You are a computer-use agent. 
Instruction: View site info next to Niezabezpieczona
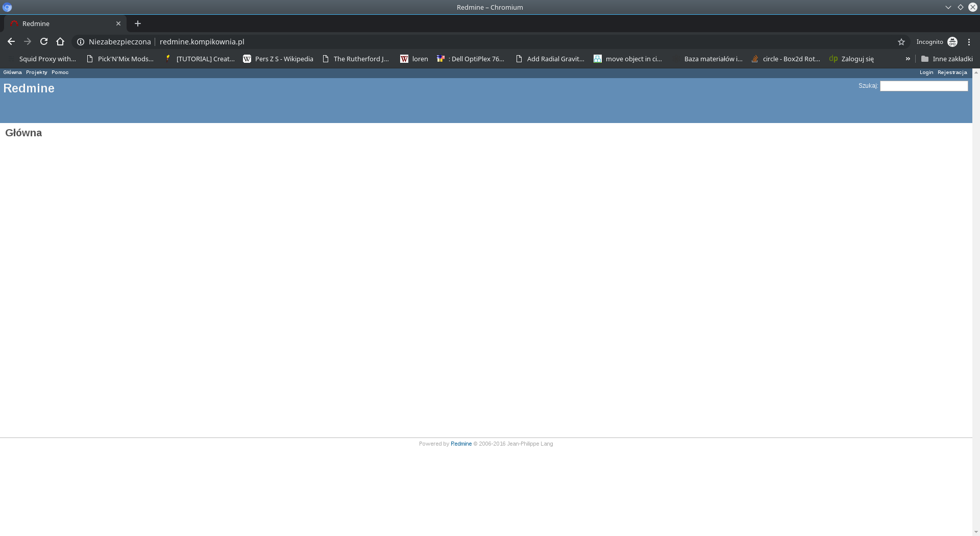[x=81, y=42]
